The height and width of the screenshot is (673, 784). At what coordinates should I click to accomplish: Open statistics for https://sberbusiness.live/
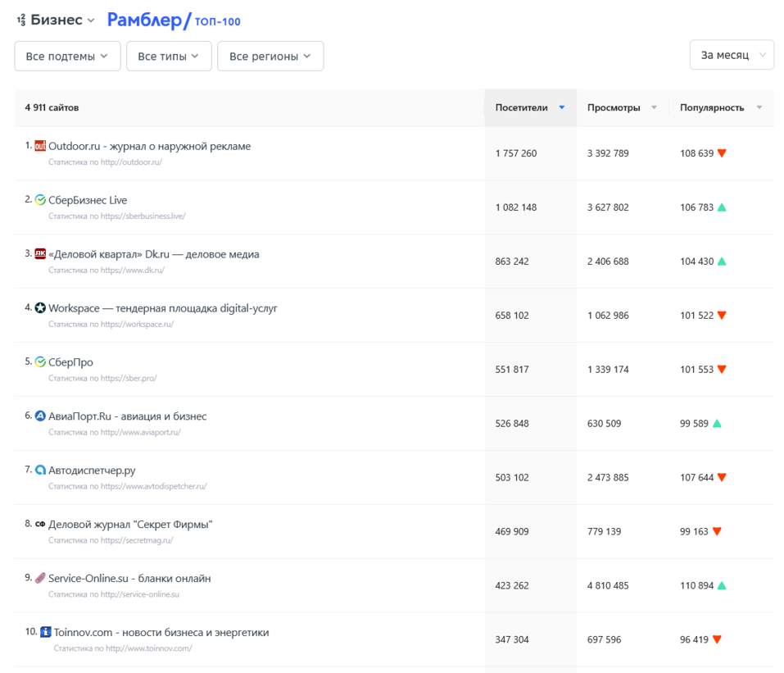(x=117, y=216)
